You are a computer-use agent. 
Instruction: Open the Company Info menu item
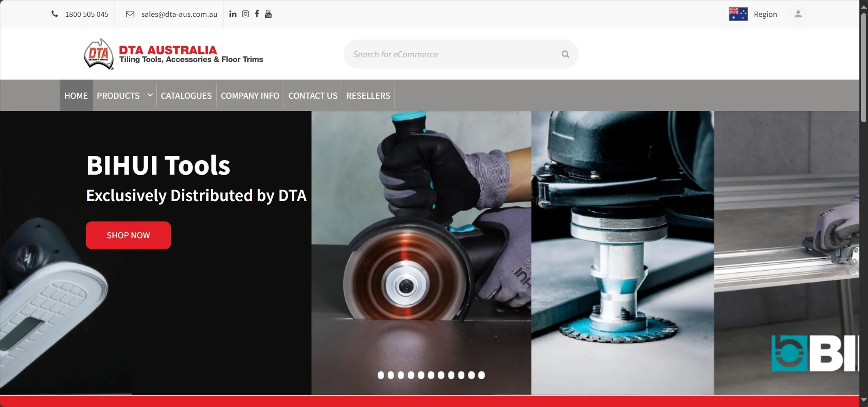pos(250,95)
